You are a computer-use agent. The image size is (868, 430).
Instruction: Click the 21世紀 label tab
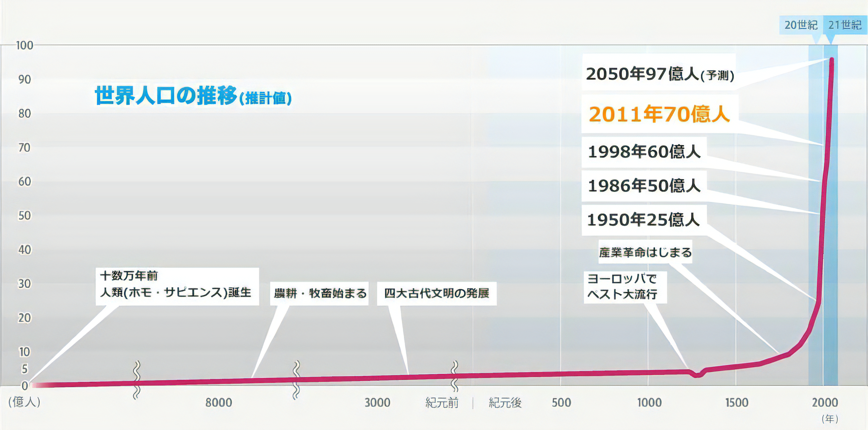(845, 25)
